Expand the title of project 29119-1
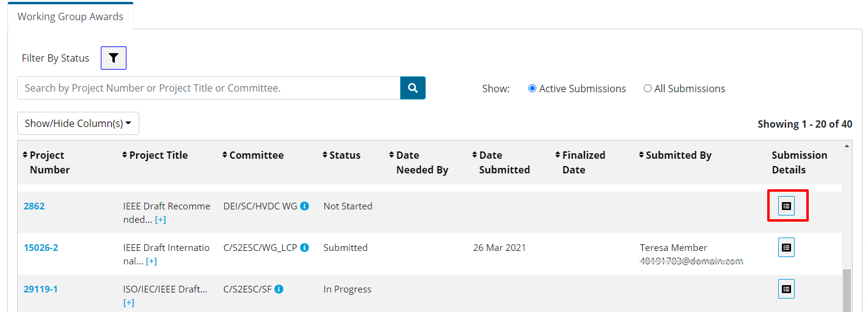The width and height of the screenshot is (868, 312). (x=128, y=303)
